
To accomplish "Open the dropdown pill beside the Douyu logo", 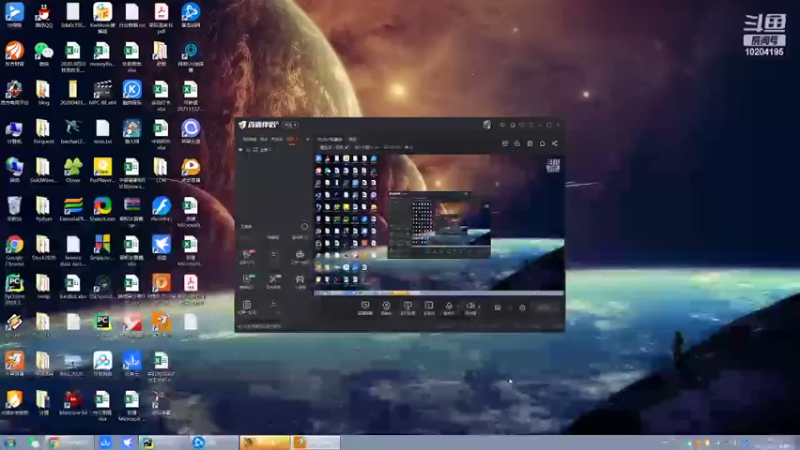I will click(x=290, y=124).
